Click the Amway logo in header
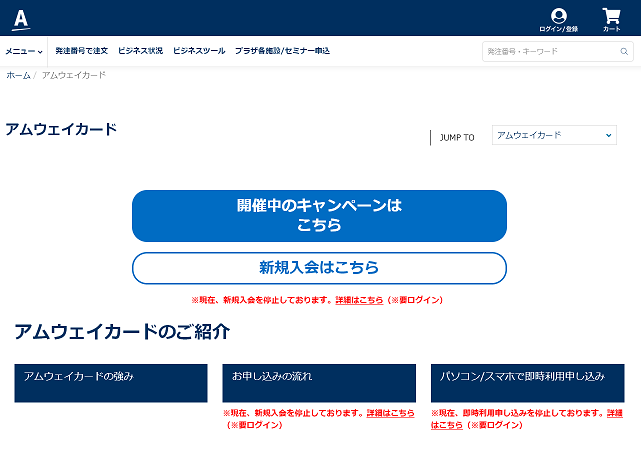The width and height of the screenshot is (641, 449). pos(21,19)
